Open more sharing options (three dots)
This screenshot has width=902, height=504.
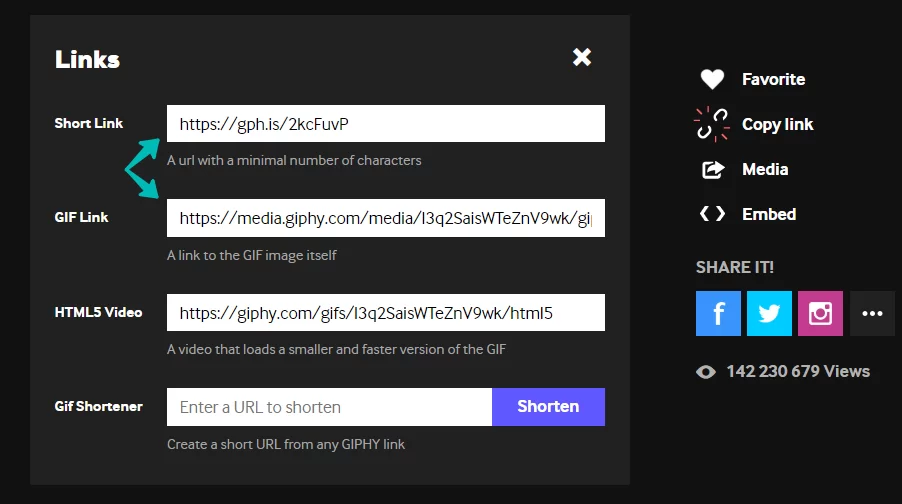click(872, 314)
